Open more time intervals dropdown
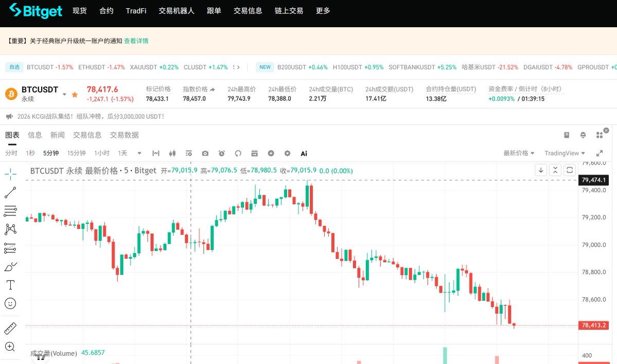This screenshot has height=364, width=617. point(139,153)
